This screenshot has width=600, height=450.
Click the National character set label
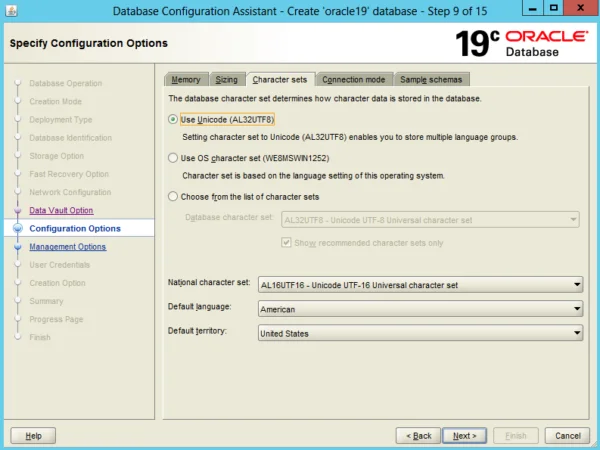209,282
